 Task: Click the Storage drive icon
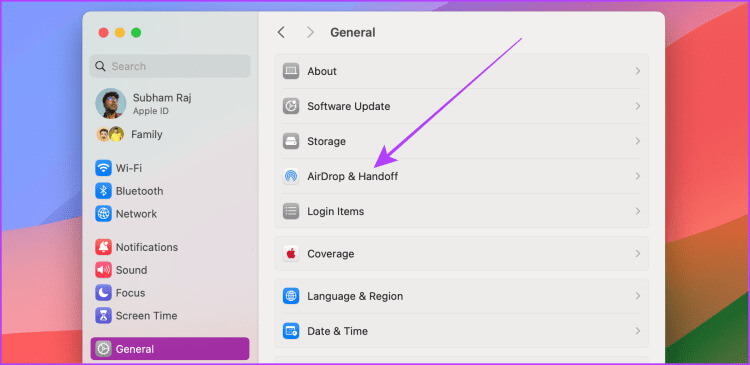pyautogui.click(x=291, y=141)
